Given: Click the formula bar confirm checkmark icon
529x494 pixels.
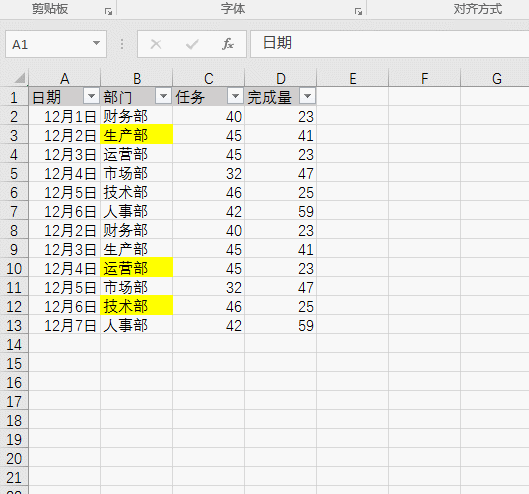Looking at the screenshot, I should click(192, 44).
